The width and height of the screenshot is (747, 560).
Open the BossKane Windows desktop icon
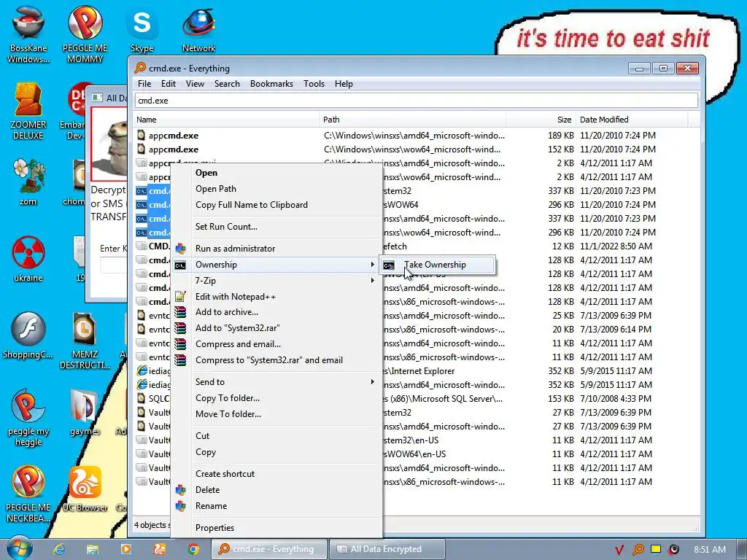[x=28, y=34]
